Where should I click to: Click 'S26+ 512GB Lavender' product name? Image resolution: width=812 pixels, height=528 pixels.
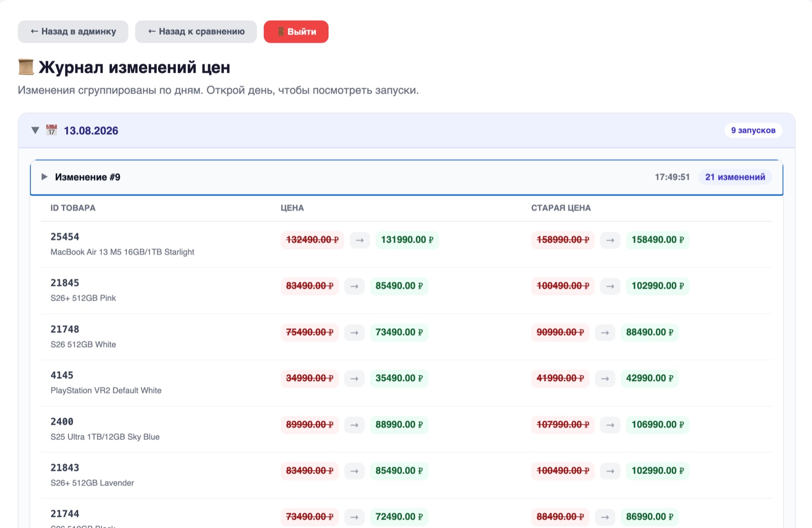click(x=92, y=483)
